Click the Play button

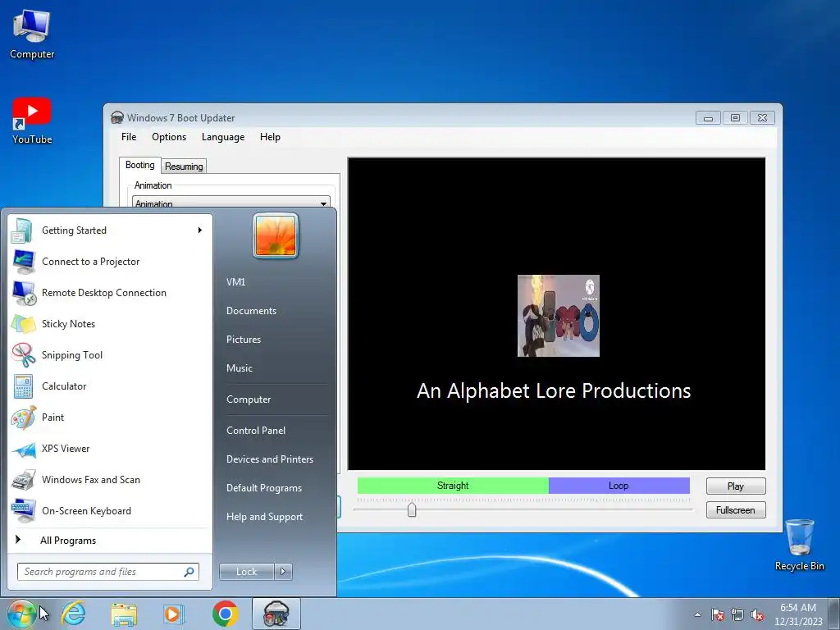click(736, 486)
